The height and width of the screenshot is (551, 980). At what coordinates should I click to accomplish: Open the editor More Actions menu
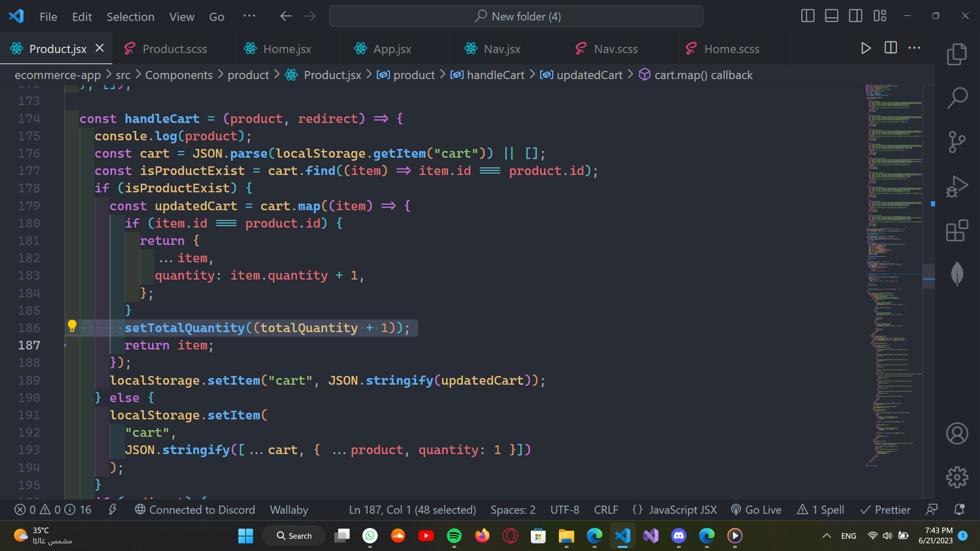tap(914, 48)
